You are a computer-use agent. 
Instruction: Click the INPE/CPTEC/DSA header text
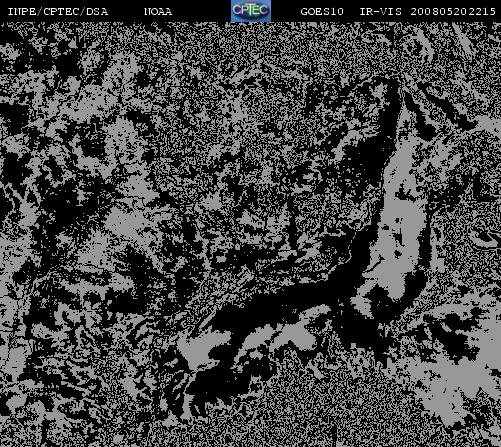[x=58, y=12]
